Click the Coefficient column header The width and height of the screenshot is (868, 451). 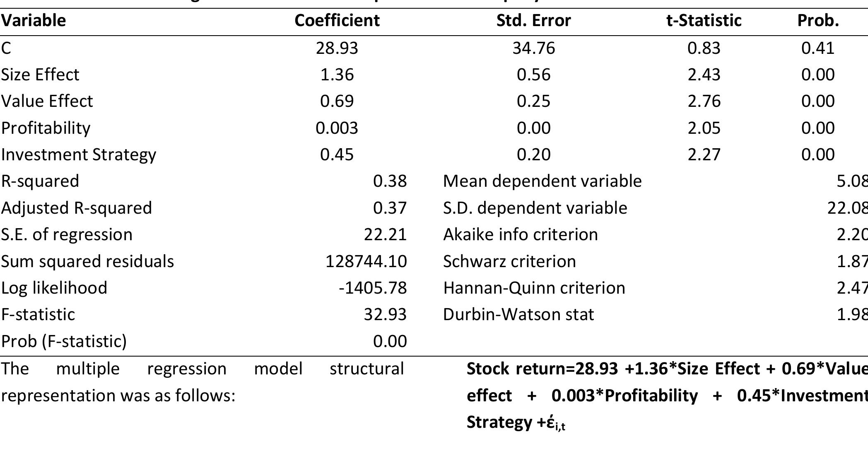(x=337, y=21)
